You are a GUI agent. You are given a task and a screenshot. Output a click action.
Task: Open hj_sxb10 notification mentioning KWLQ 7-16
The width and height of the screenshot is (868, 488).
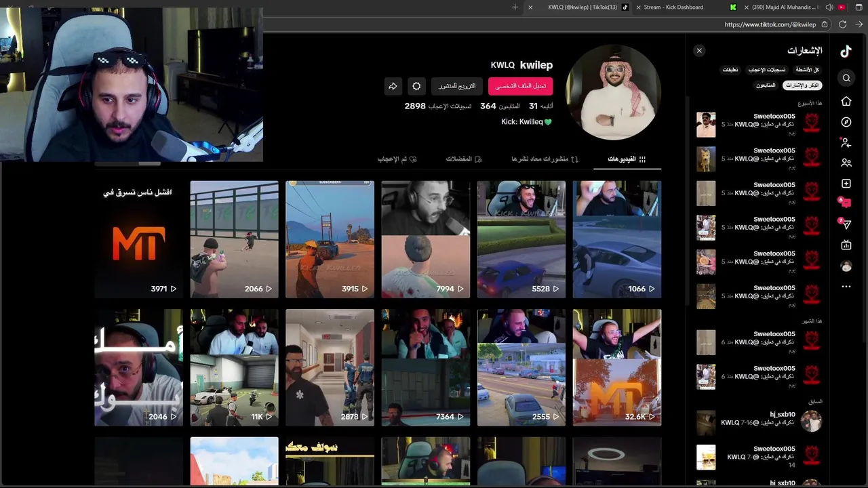point(759,422)
